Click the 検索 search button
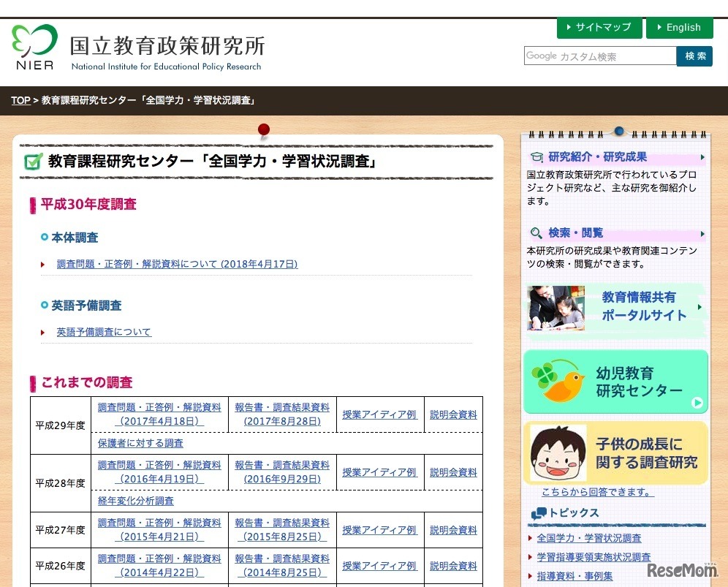The image size is (728, 587). click(x=694, y=56)
